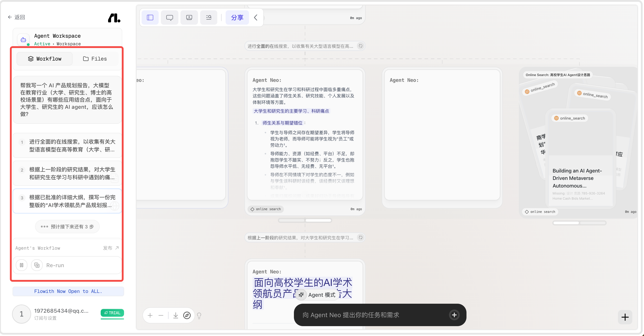
Task: Click the 分享 share button
Action: pos(237,17)
